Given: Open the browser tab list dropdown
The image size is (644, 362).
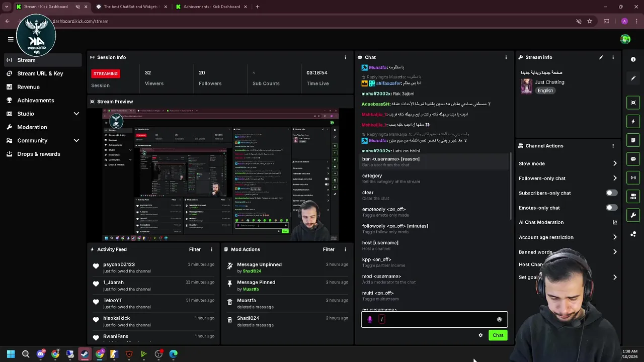Looking at the screenshot, I should pyautogui.click(x=6, y=7).
